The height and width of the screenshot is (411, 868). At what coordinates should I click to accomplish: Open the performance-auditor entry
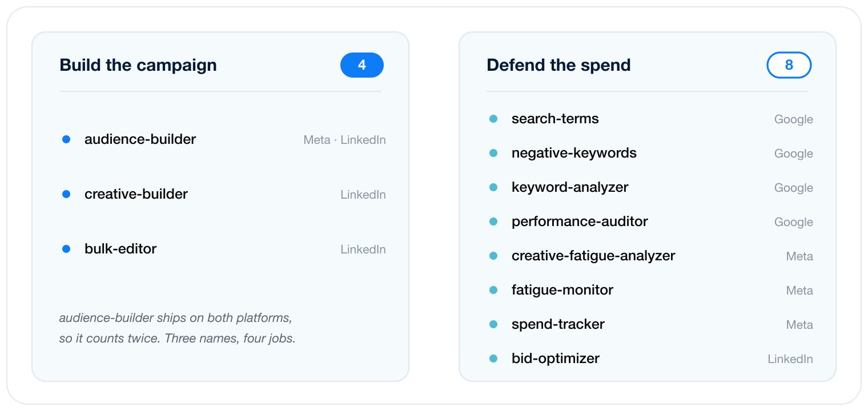pos(651,221)
